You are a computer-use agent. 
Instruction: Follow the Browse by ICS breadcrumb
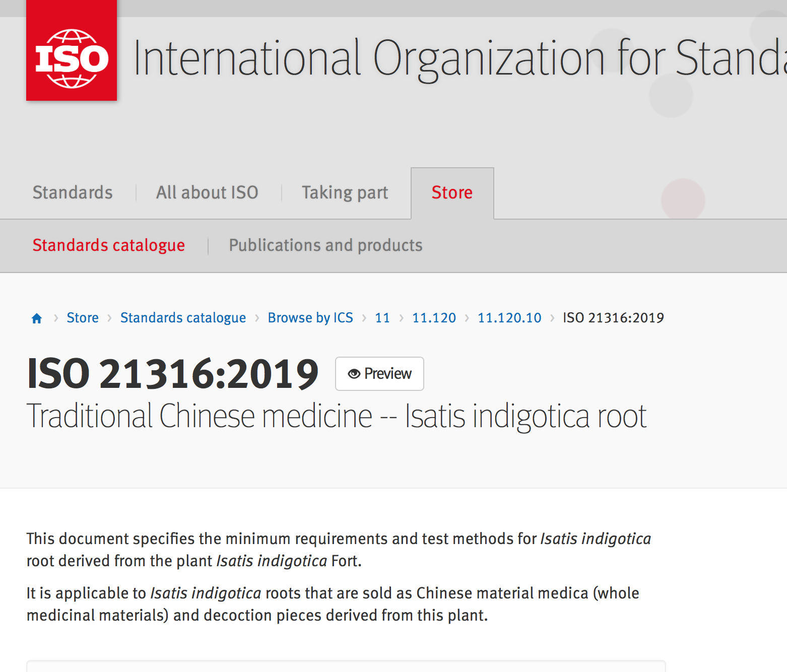[310, 318]
